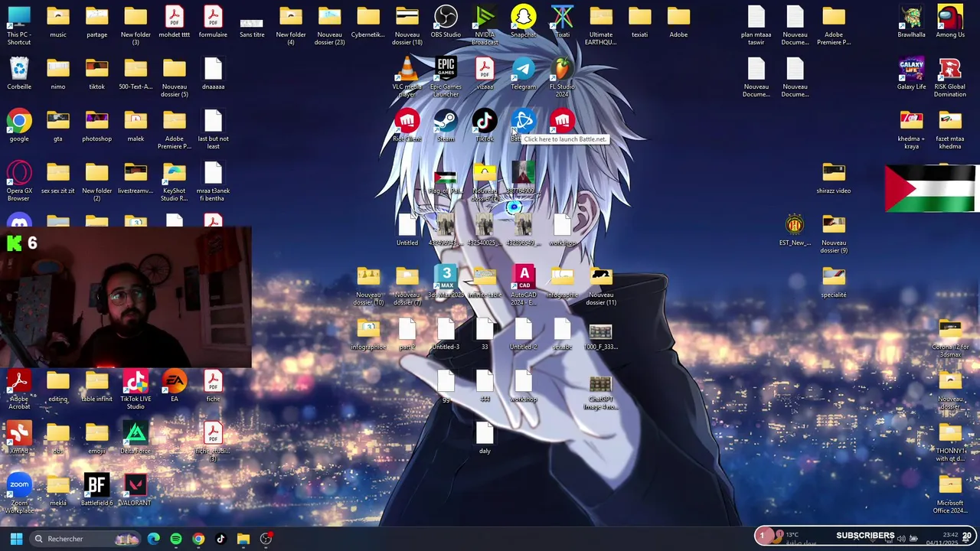Viewport: 980px width, 551px height.
Task: Open the Telegram desktop shortcut
Action: point(523,73)
